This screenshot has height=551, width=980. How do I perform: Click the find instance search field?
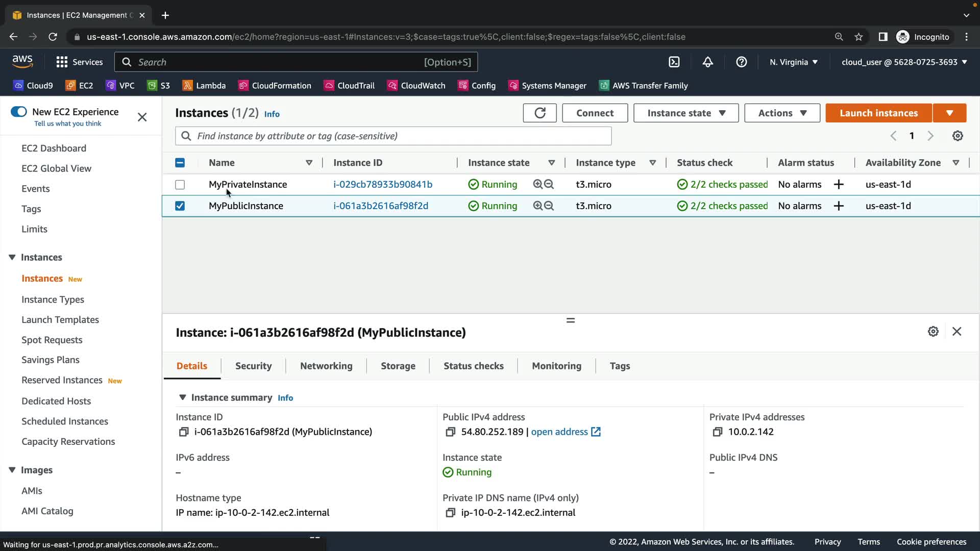point(393,136)
